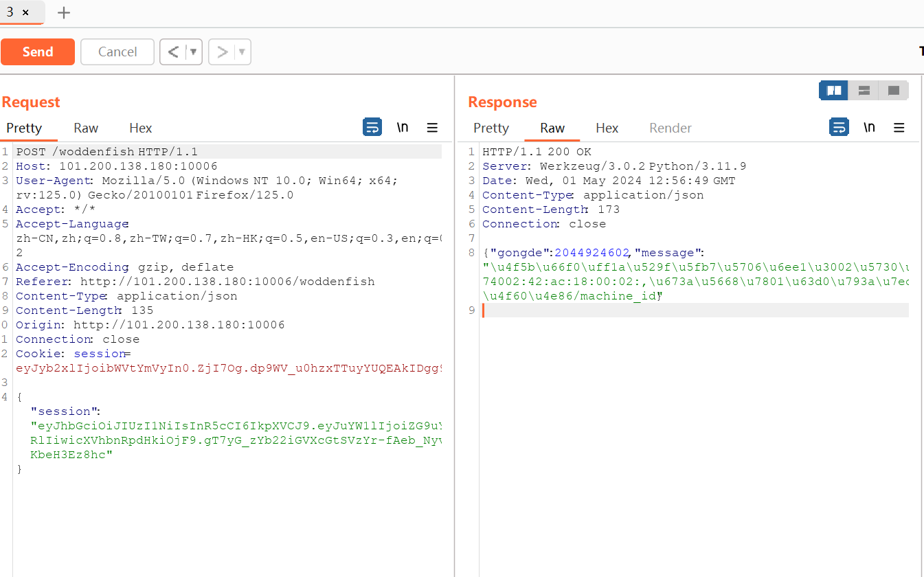Open the Request panel options menu icon
This screenshot has height=577, width=924.
coord(432,127)
